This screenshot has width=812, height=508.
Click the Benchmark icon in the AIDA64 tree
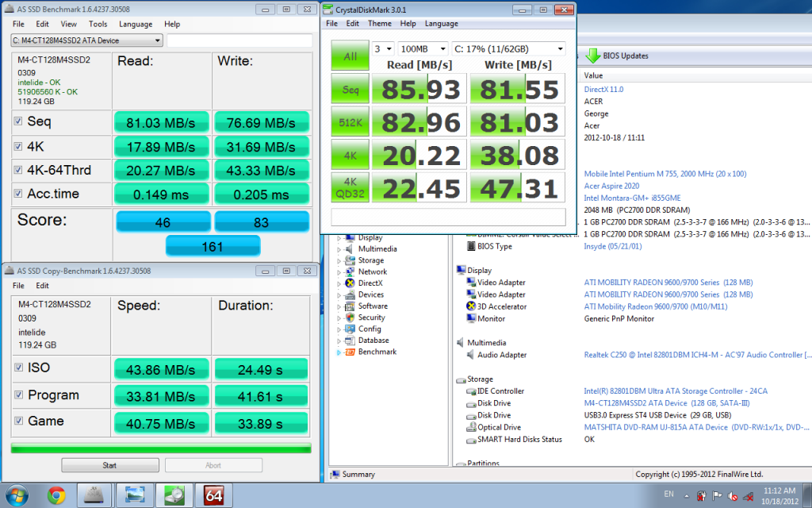coord(350,352)
